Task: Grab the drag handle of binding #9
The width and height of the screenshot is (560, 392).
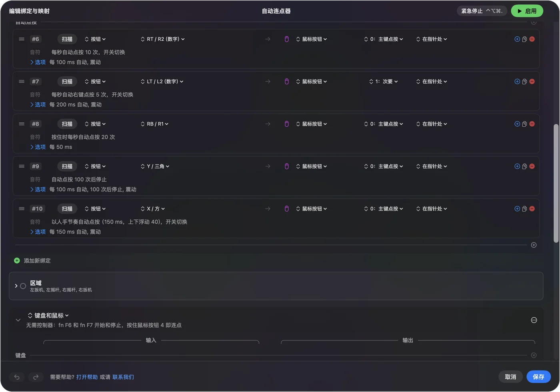Action: coord(22,166)
